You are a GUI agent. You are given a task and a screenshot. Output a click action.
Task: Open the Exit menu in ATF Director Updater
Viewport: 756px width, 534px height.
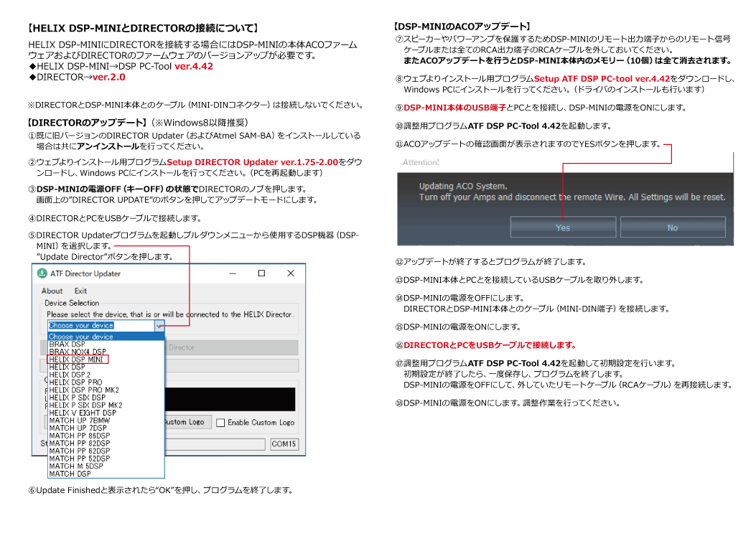point(80,291)
